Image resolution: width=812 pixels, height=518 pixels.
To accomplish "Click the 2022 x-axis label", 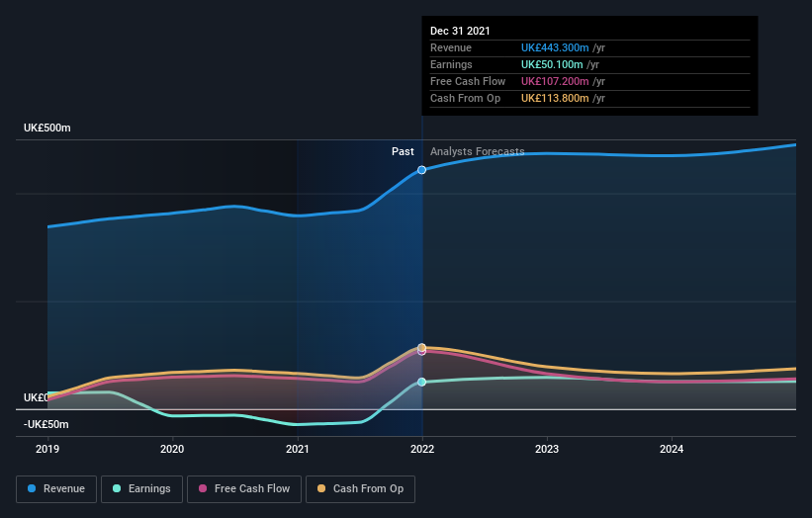I will click(x=422, y=449).
